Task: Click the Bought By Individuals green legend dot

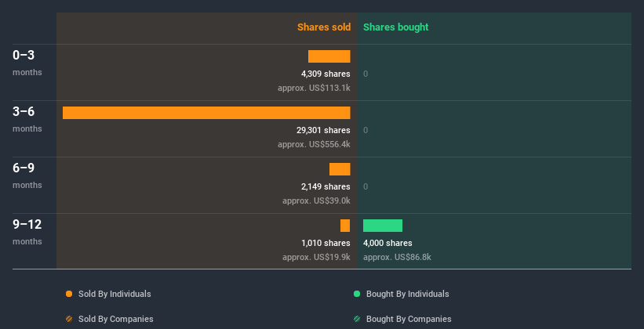Action: 357,294
